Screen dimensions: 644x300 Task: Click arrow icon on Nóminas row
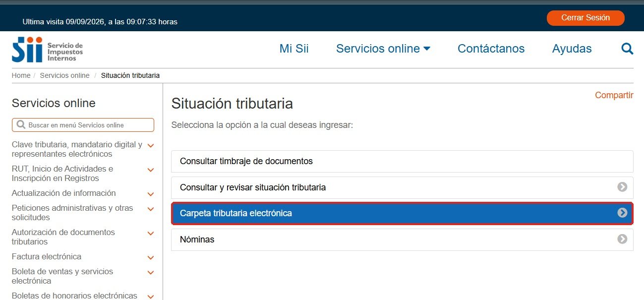coord(622,239)
